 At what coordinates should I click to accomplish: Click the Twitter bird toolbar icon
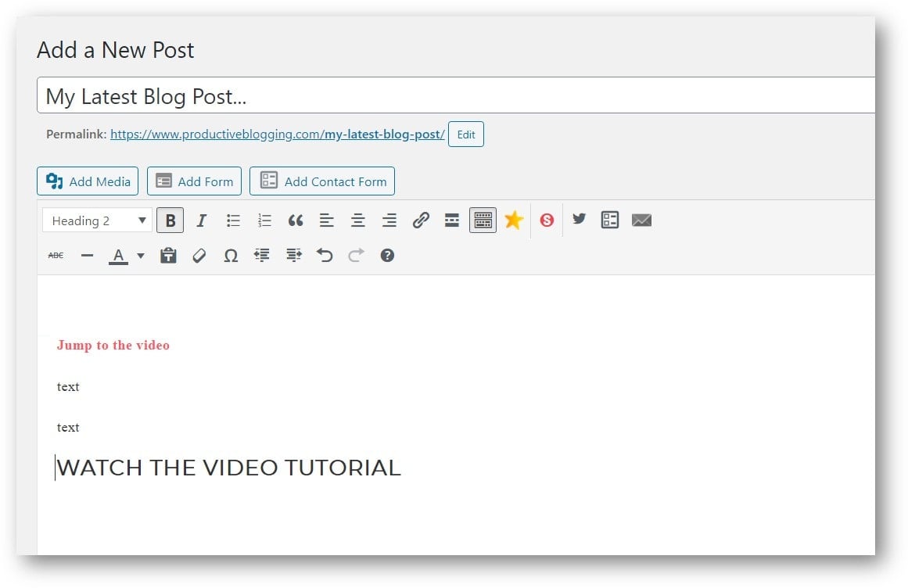(579, 219)
